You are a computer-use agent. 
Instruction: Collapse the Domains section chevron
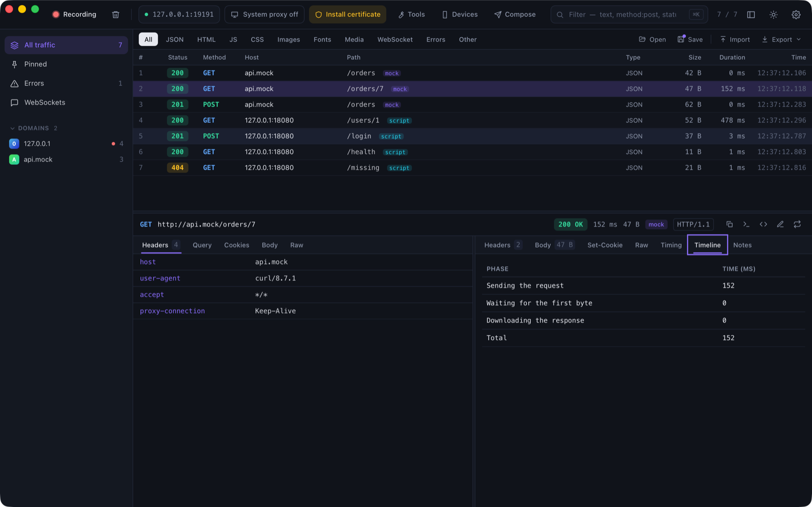pos(12,128)
